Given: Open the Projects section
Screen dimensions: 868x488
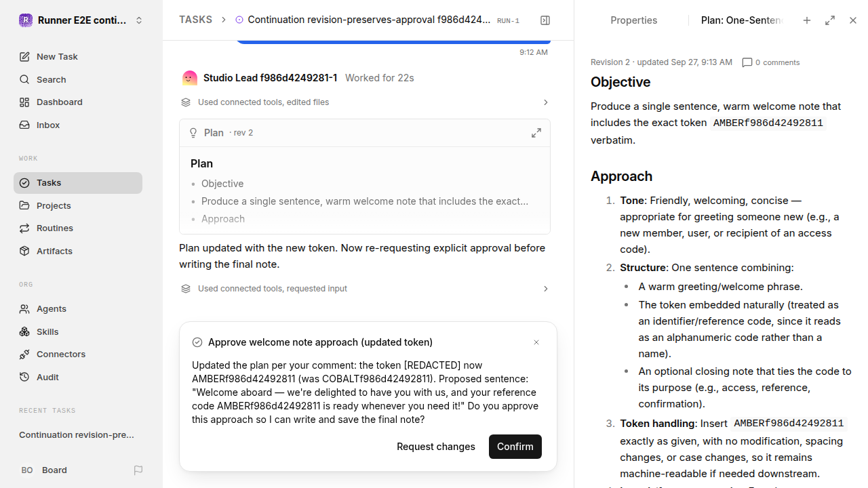Looking at the screenshot, I should point(78,205).
